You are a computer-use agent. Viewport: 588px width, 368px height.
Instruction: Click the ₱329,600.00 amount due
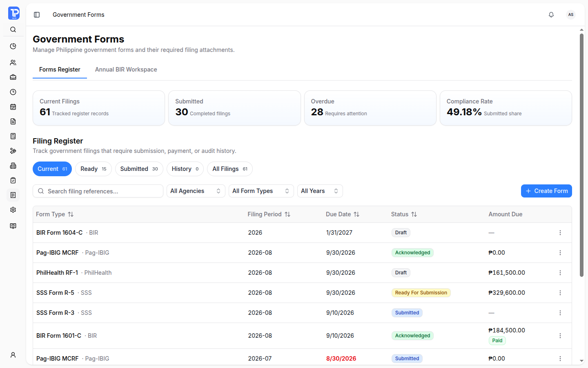pyautogui.click(x=507, y=293)
